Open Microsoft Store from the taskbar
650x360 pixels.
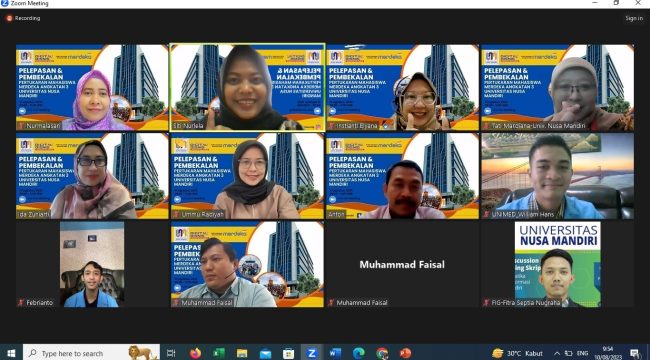[289, 353]
